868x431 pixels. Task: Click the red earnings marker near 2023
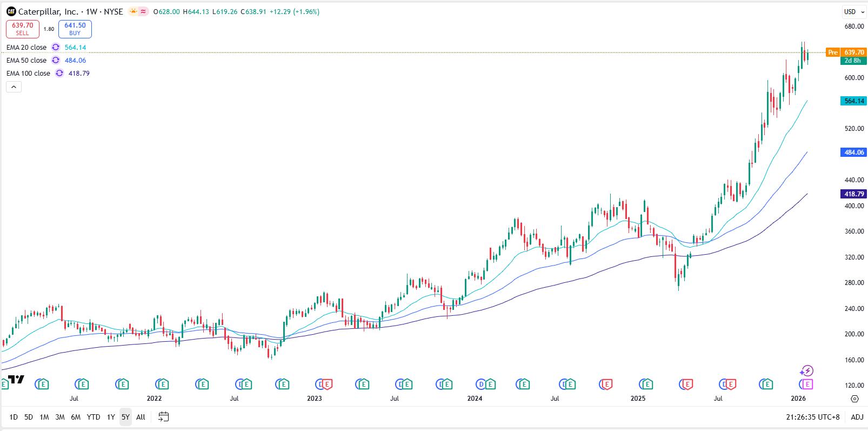click(326, 384)
